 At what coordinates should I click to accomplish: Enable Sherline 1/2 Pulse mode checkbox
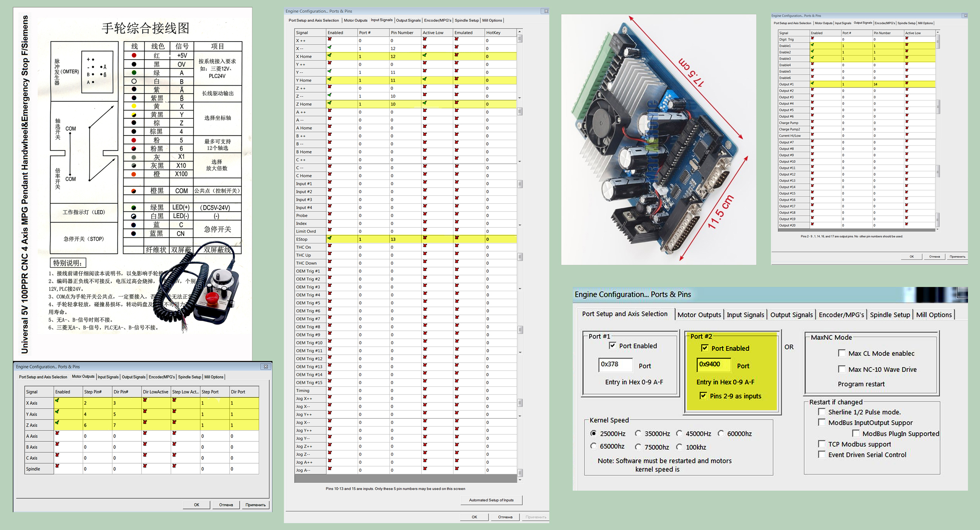click(822, 412)
